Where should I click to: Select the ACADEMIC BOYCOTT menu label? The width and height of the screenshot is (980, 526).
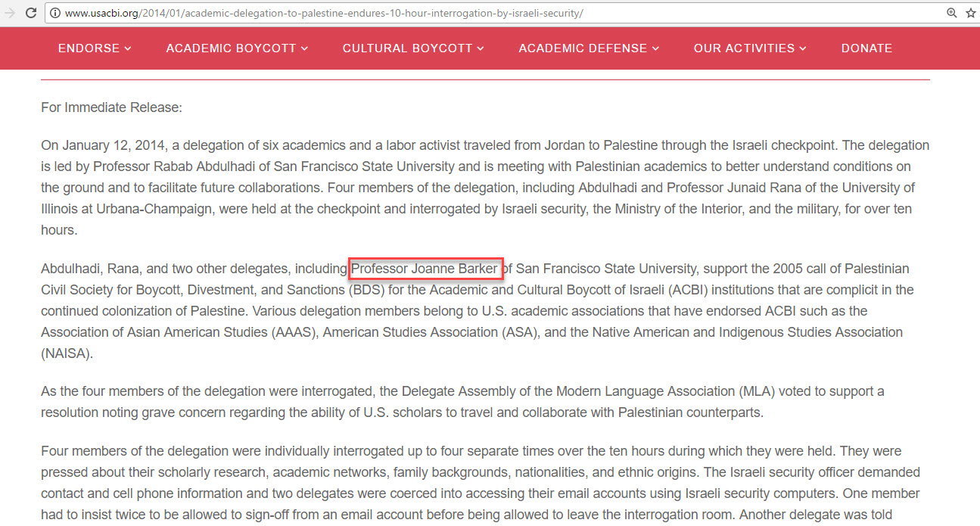click(x=231, y=48)
